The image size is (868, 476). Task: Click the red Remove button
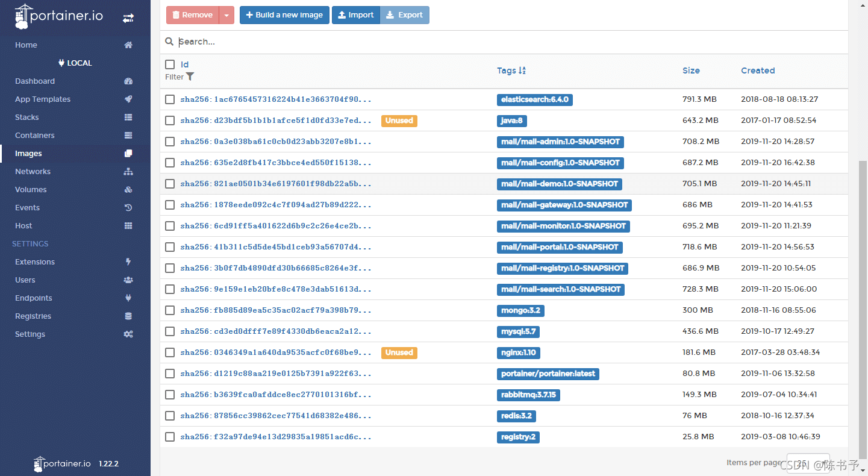click(x=193, y=15)
